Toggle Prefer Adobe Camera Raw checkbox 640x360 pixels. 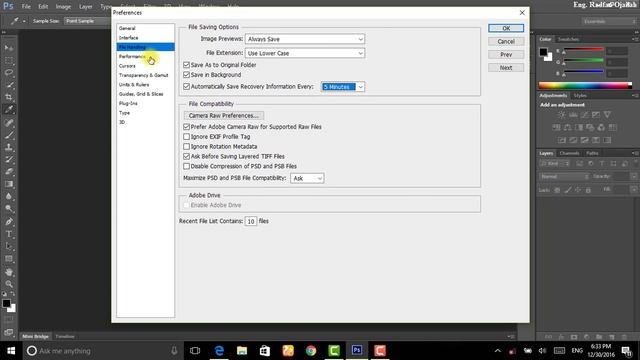(187, 127)
